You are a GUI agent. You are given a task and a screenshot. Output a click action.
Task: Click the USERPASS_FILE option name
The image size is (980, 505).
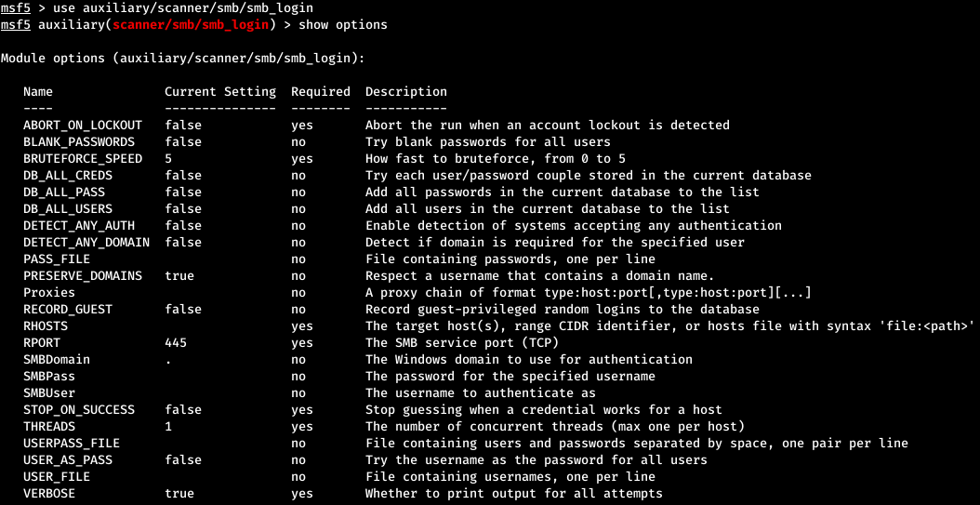pyautogui.click(x=72, y=444)
